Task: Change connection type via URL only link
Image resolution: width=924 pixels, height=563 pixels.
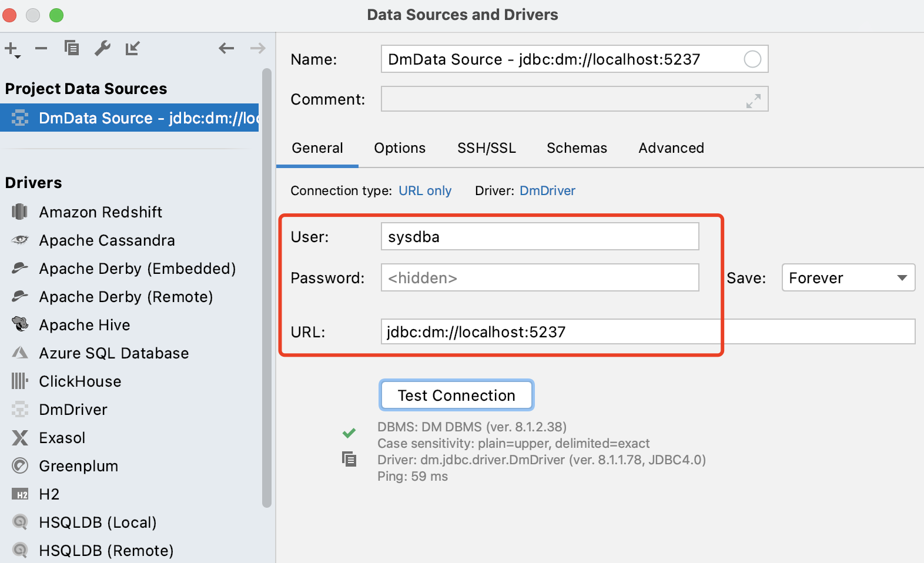Action: tap(425, 190)
